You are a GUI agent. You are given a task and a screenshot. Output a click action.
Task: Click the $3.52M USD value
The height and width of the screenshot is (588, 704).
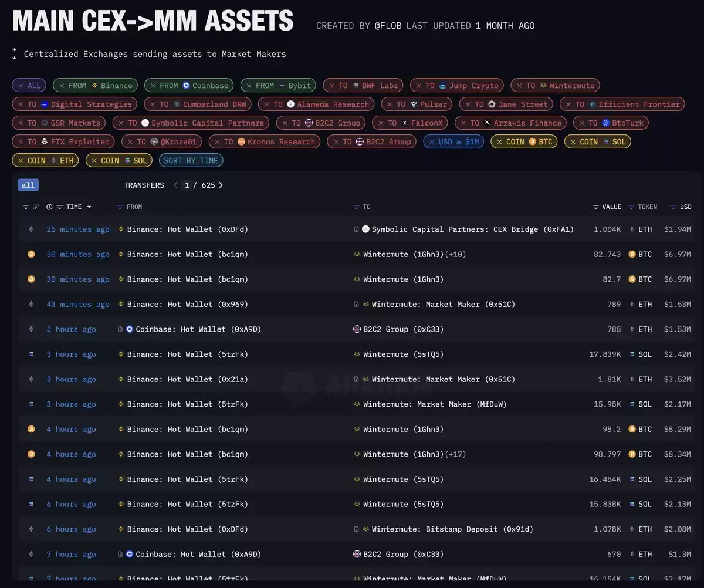tap(678, 379)
